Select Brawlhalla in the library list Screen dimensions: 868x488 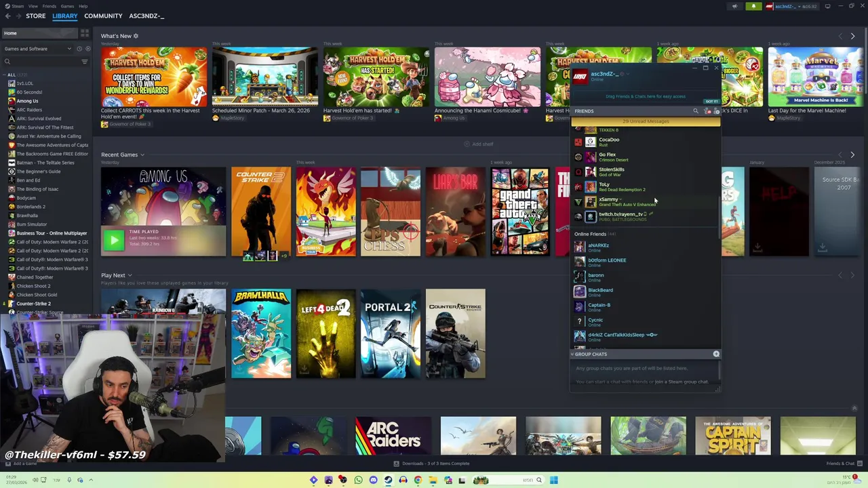pyautogui.click(x=27, y=216)
